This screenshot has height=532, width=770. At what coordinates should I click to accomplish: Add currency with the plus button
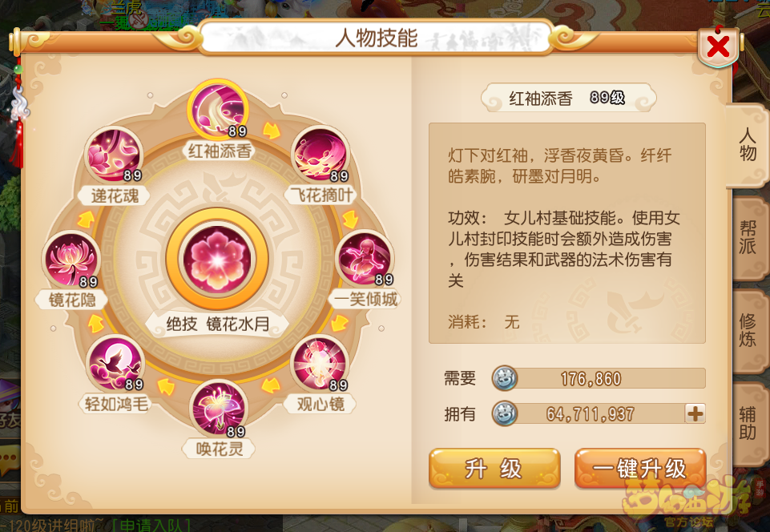695,413
